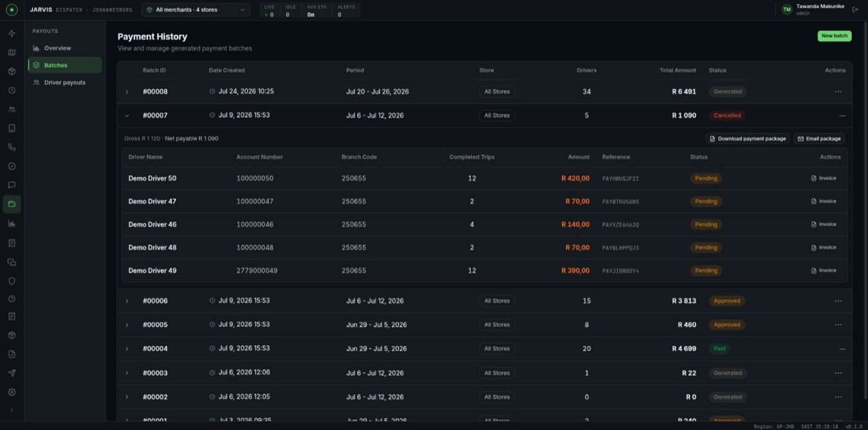Open actions menu for batch #00003

point(838,373)
